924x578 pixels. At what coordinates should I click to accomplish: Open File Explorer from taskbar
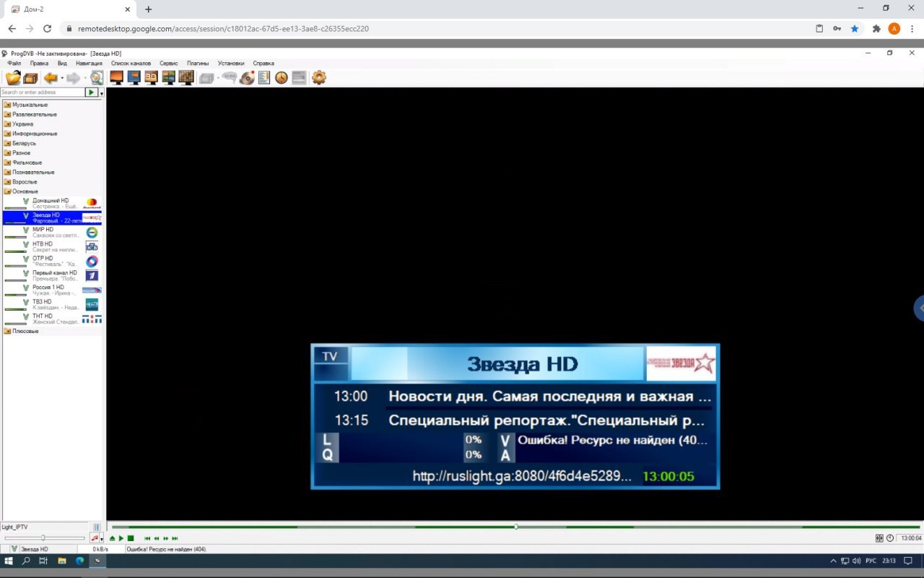coord(62,561)
